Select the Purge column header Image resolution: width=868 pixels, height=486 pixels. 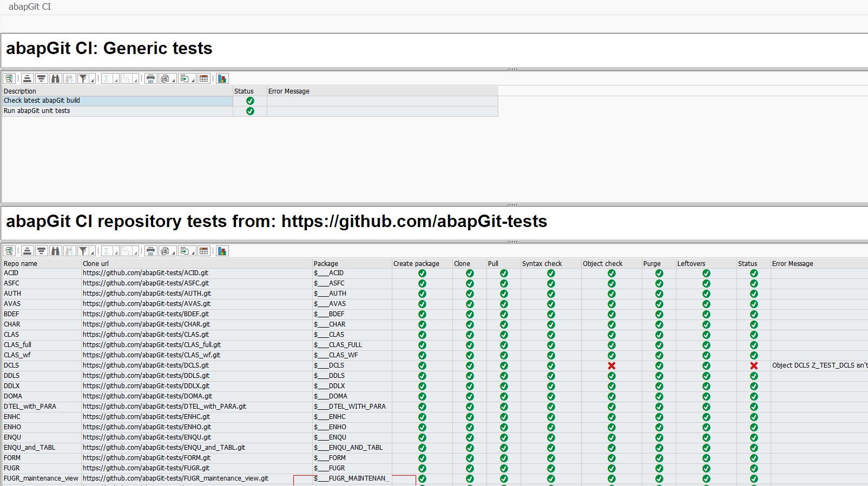(659, 264)
